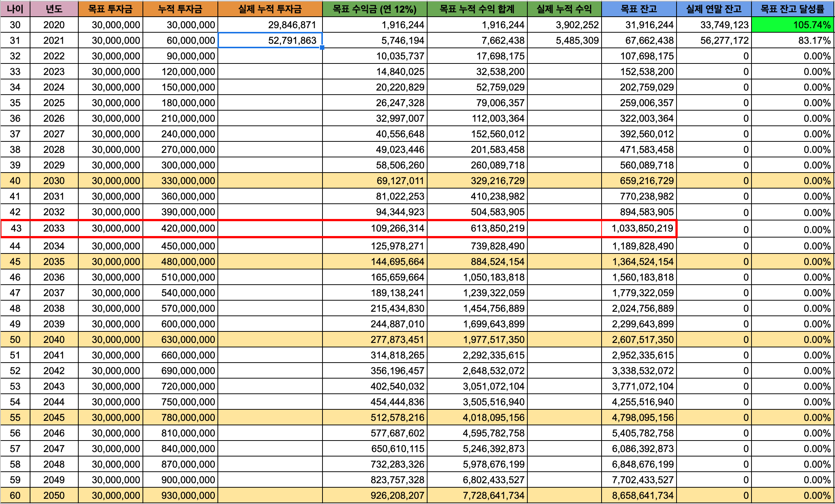
Task: Select the cell 277,873,451
Action: 375,340
